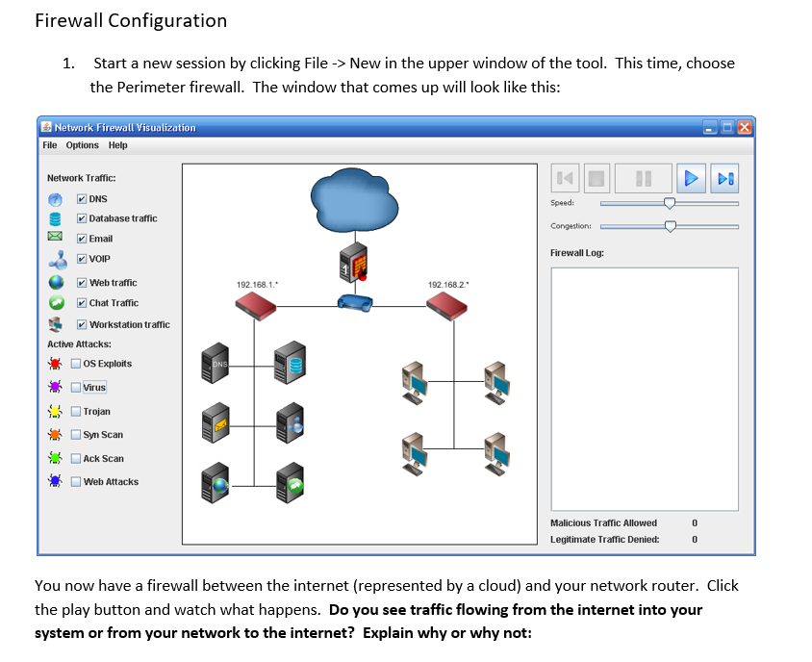The width and height of the screenshot is (812, 662).
Task: Open the Help menu
Action: pyautogui.click(x=117, y=145)
